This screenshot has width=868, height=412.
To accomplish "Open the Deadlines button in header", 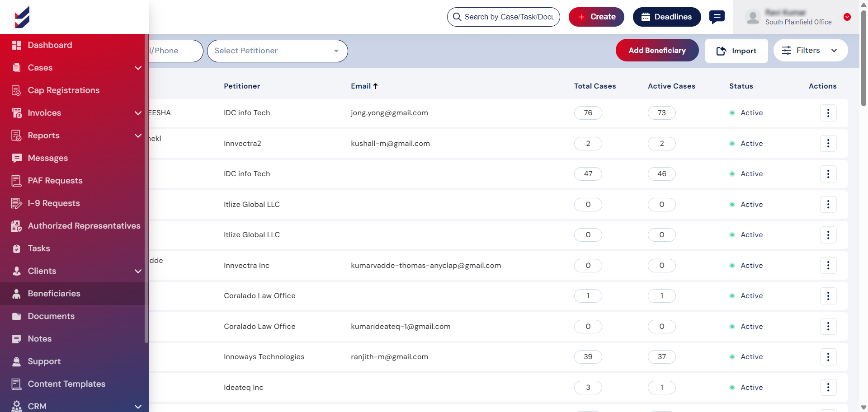I will (x=666, y=17).
